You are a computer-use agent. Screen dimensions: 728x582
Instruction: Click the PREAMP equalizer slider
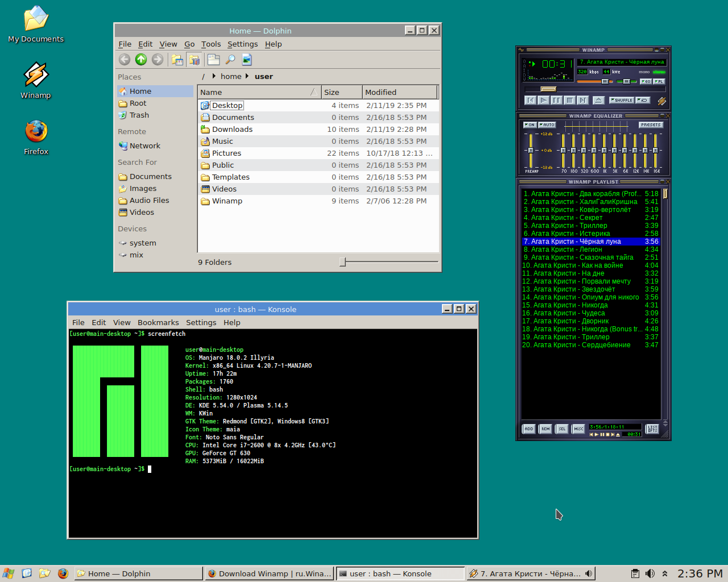(531, 151)
